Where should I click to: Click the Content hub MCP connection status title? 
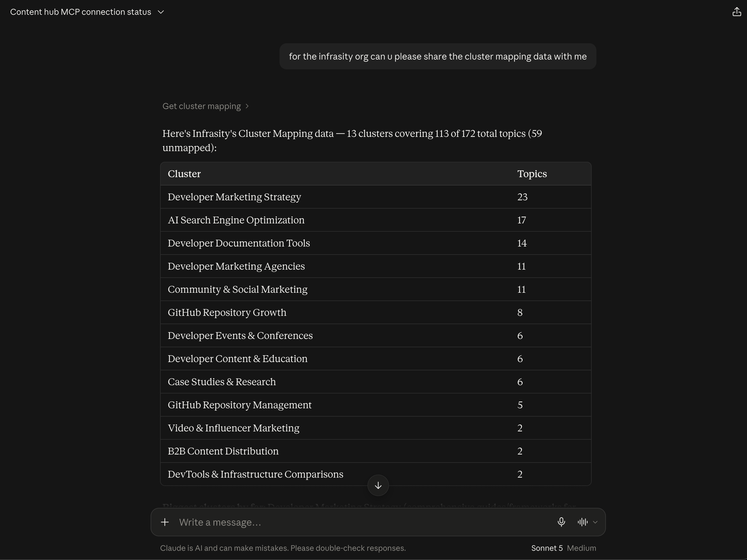(80, 12)
